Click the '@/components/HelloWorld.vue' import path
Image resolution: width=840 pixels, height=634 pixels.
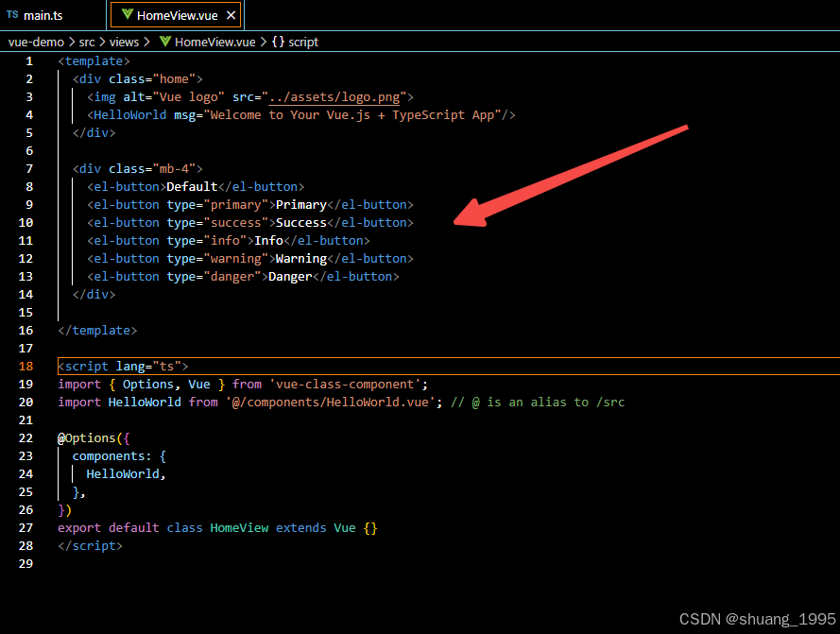coord(331,403)
